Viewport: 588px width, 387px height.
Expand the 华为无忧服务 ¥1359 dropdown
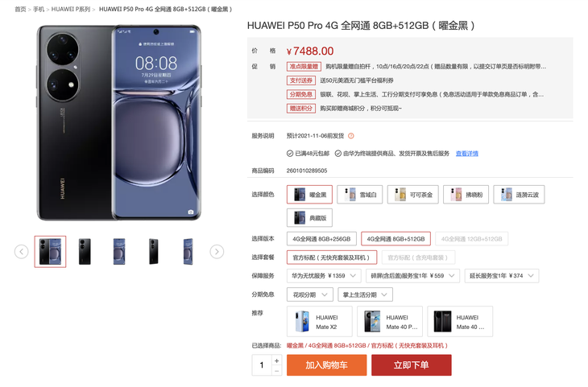324,276
